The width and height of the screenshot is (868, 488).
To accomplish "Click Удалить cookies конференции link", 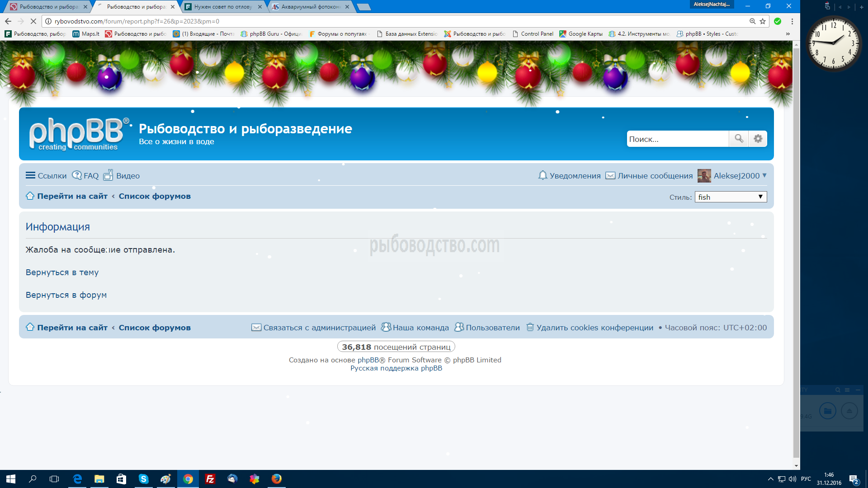I will (594, 328).
